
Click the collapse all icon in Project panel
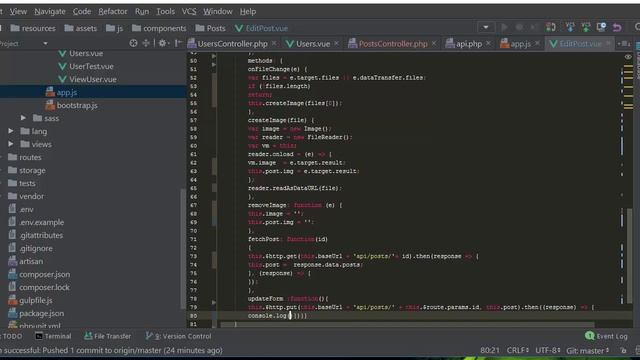tap(146, 43)
